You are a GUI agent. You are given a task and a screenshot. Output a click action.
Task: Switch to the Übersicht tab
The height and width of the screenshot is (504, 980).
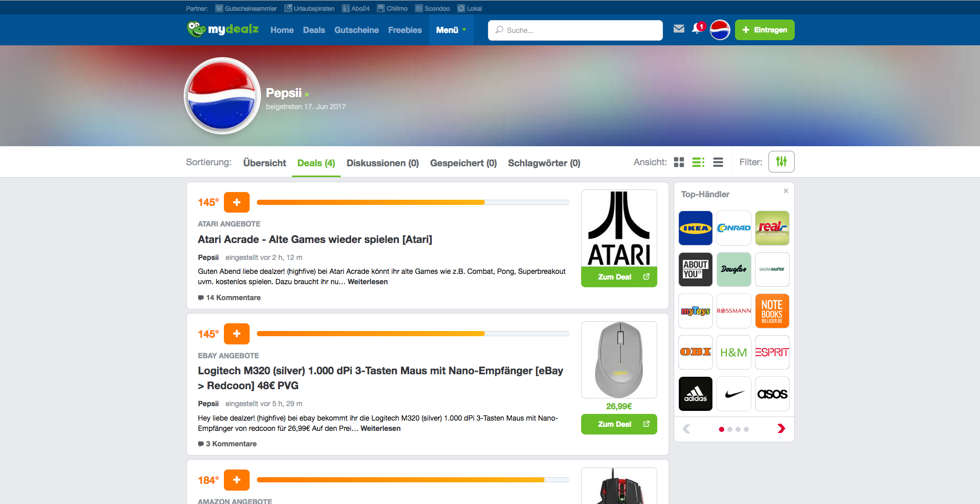pos(265,163)
